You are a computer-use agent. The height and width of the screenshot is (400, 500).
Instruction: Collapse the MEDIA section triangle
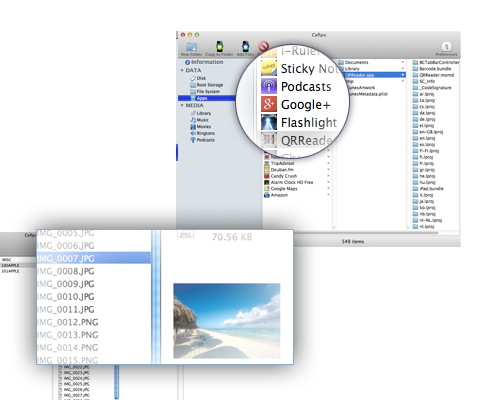click(182, 105)
